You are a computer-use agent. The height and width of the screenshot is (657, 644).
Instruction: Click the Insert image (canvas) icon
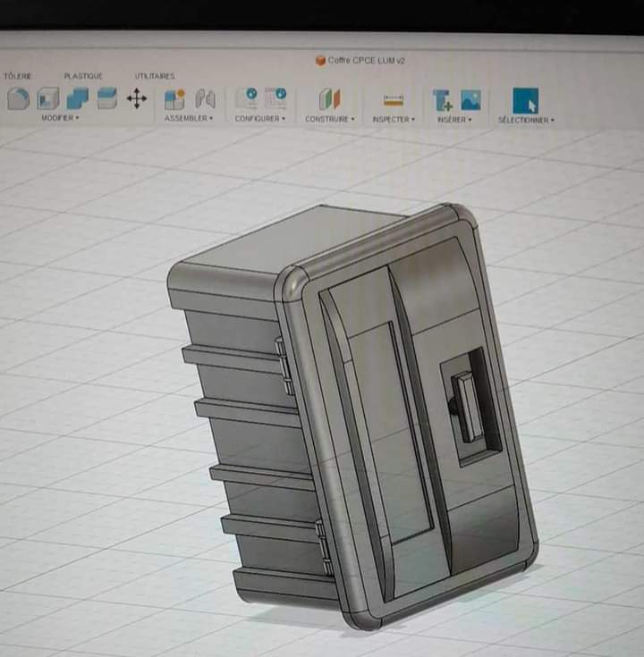[x=470, y=100]
